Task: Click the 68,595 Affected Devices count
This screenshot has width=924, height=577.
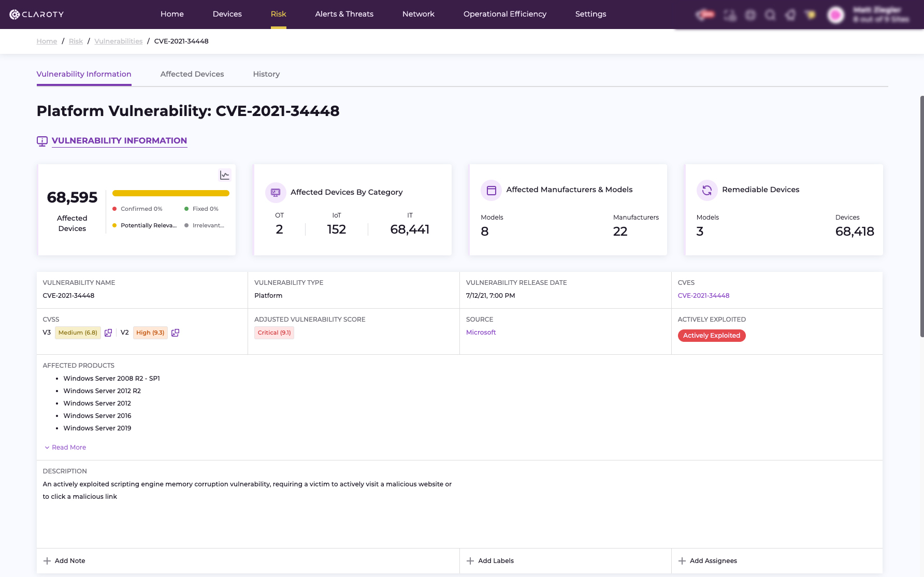Action: click(72, 197)
